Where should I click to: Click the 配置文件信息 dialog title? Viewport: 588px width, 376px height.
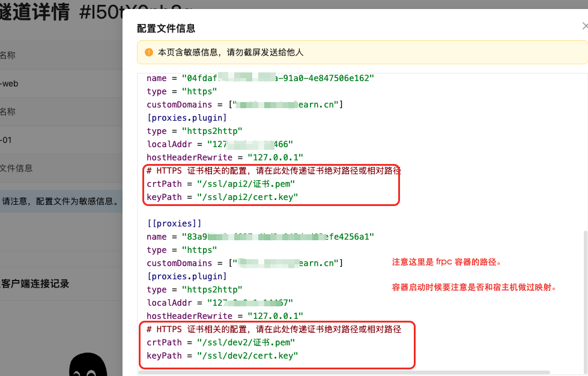[166, 28]
